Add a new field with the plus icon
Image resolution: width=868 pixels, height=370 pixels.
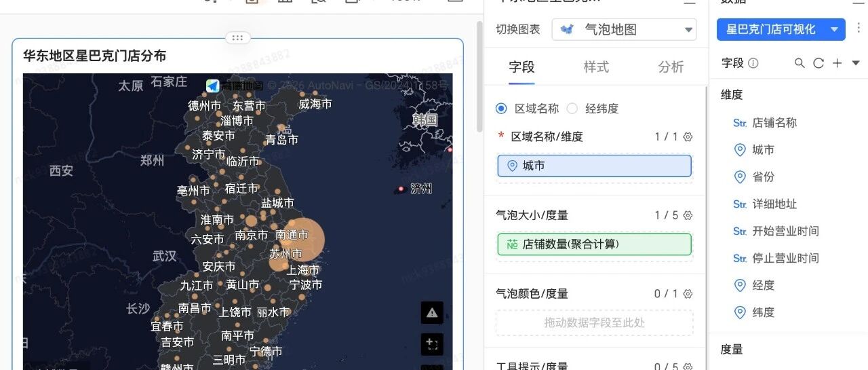pos(837,63)
